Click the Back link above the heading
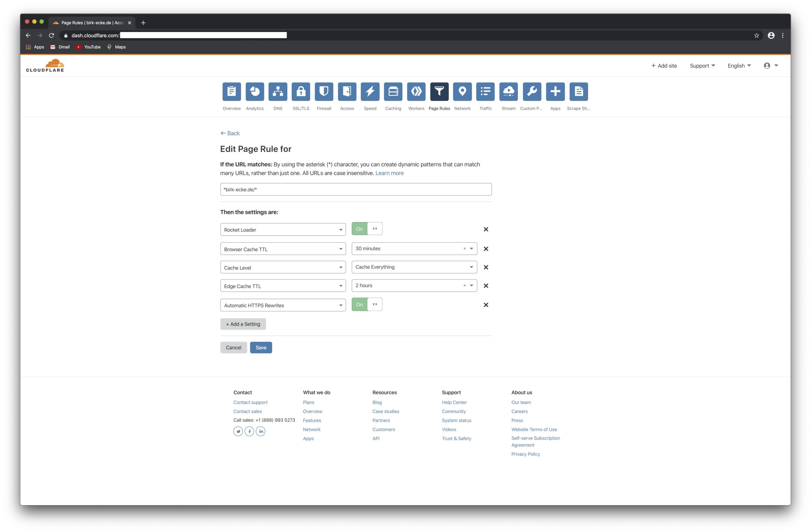This screenshot has width=811, height=532. (x=230, y=133)
